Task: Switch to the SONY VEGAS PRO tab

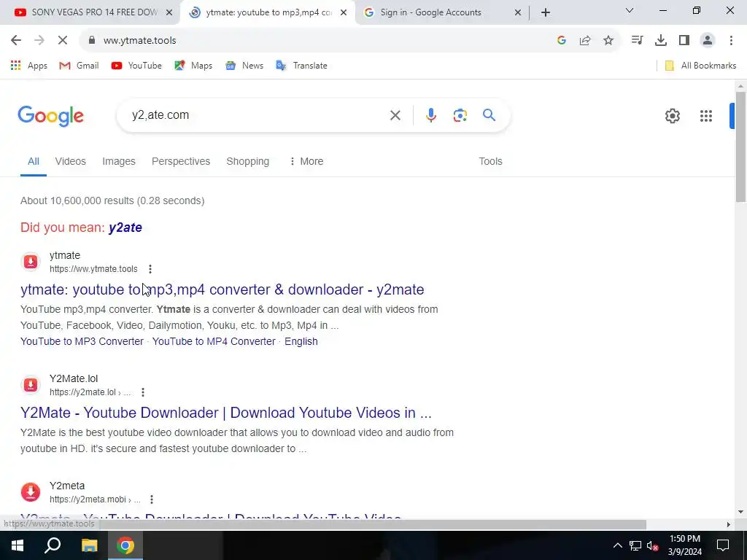Action: [x=88, y=12]
